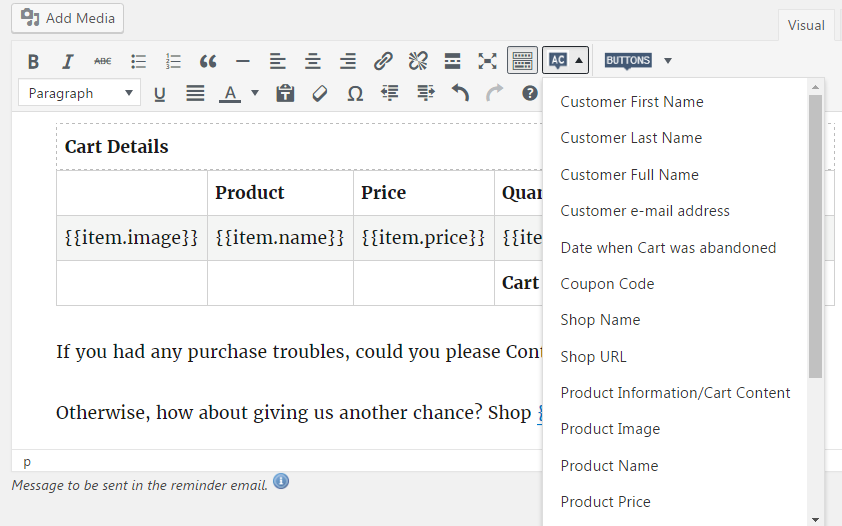Increase the indent
842x526 pixels.
pos(425,94)
